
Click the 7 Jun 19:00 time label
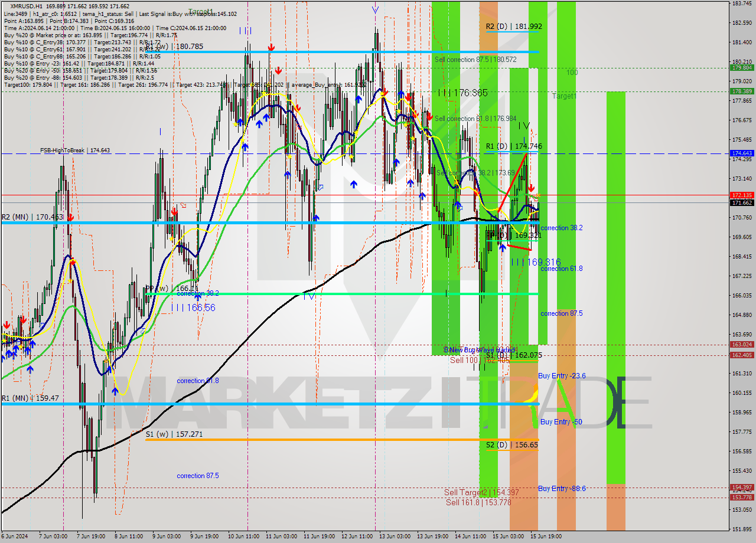pyautogui.click(x=91, y=537)
